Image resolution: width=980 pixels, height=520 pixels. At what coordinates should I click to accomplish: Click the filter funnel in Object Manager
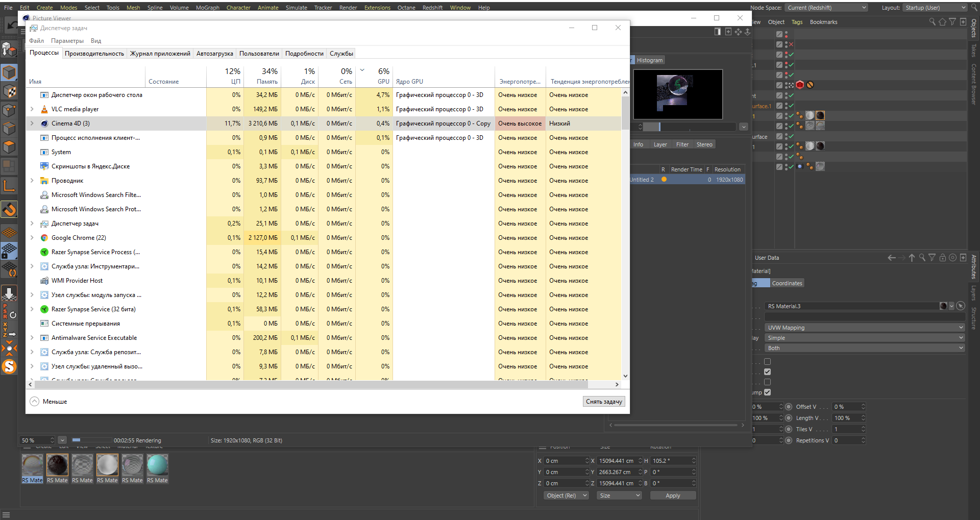[952, 22]
